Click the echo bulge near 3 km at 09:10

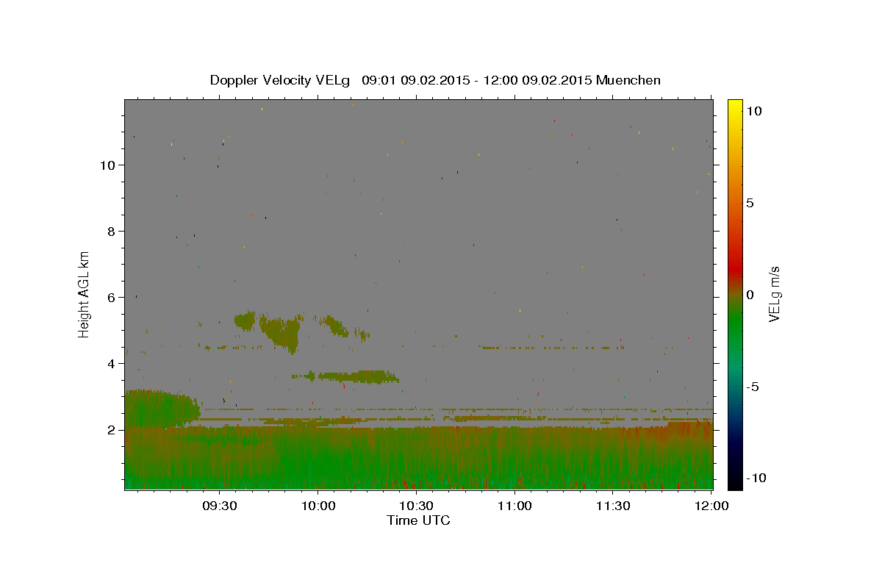tap(162, 408)
